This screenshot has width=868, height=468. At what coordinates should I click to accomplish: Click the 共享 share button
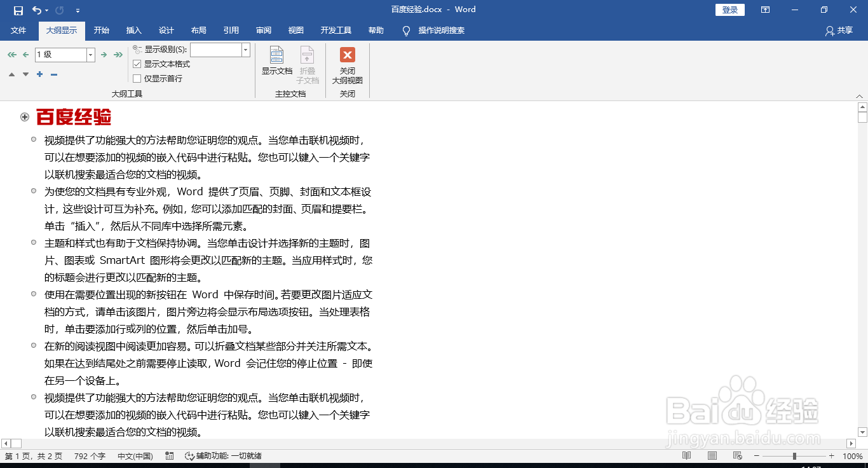pyautogui.click(x=839, y=31)
